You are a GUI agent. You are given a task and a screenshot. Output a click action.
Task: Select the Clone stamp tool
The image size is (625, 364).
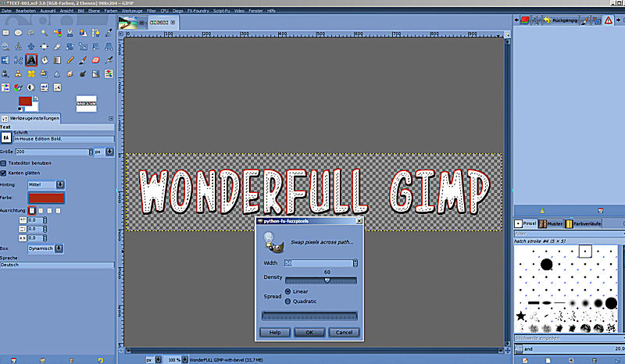click(18, 73)
